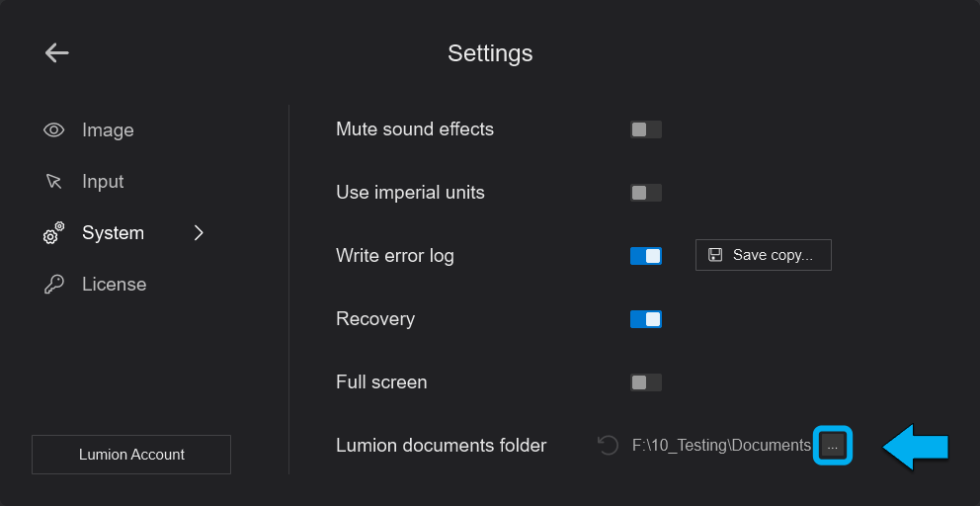Click the cursor icon beside Input
The width and height of the screenshot is (980, 506).
click(54, 182)
